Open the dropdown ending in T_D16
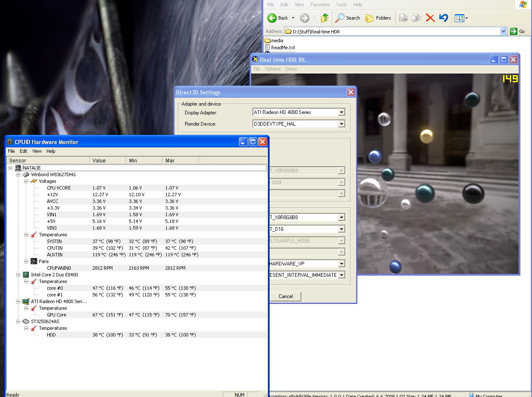The image size is (532, 397). (x=341, y=229)
